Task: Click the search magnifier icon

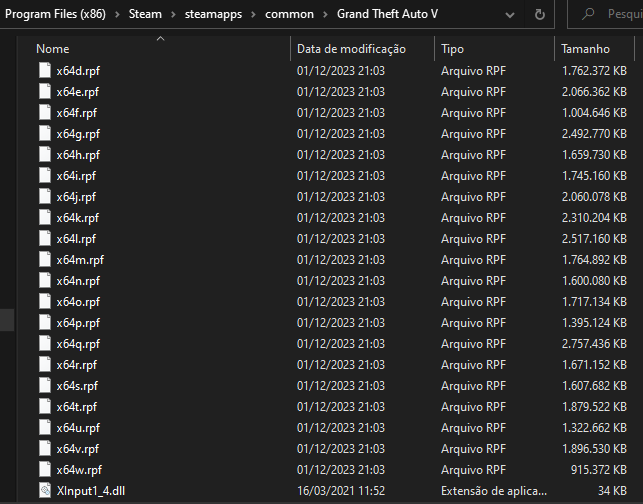Action: [589, 15]
